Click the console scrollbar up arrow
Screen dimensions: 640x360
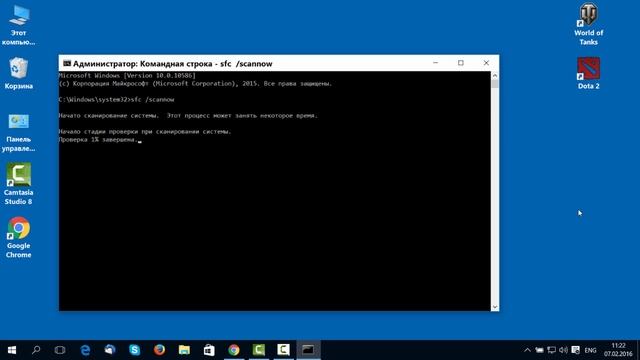click(x=495, y=76)
